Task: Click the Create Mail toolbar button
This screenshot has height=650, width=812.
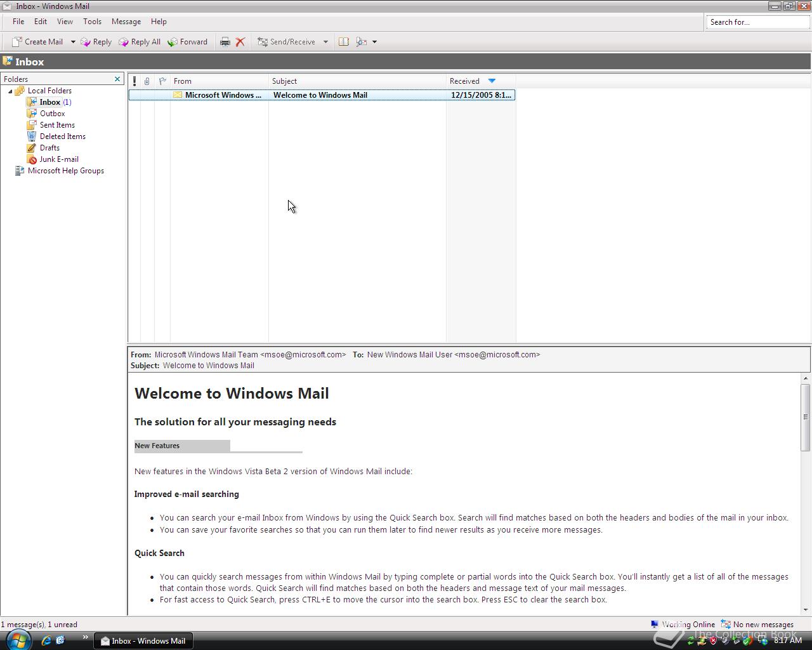Action: click(37, 42)
